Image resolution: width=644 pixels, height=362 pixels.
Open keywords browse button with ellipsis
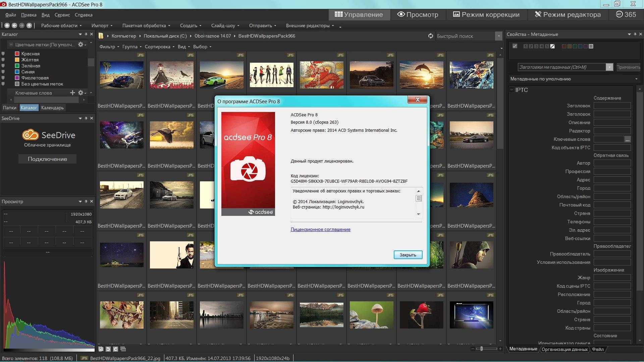628,139
